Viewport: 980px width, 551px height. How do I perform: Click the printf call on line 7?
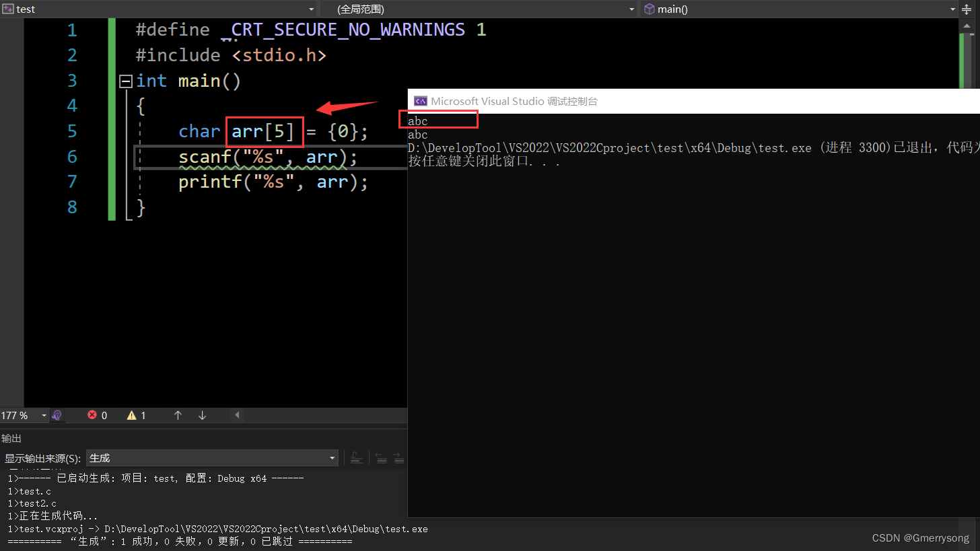273,182
